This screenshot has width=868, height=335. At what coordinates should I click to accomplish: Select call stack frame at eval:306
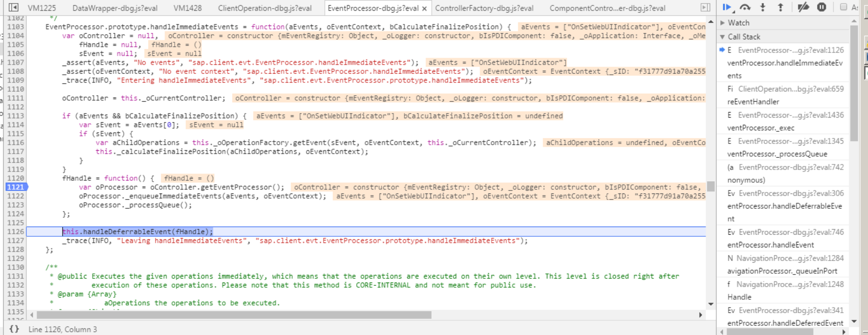(784, 206)
